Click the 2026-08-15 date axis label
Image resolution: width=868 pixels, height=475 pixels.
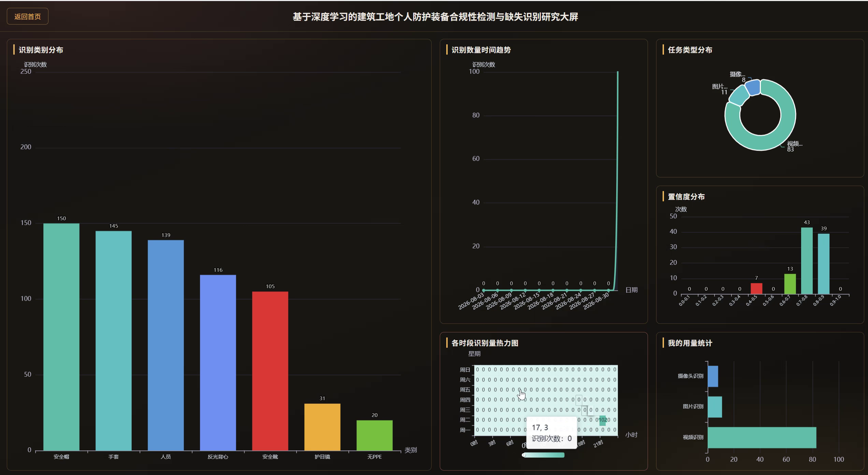(x=527, y=301)
